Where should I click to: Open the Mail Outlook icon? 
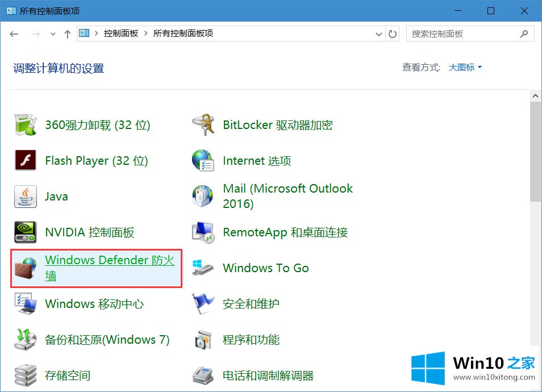[x=203, y=197]
